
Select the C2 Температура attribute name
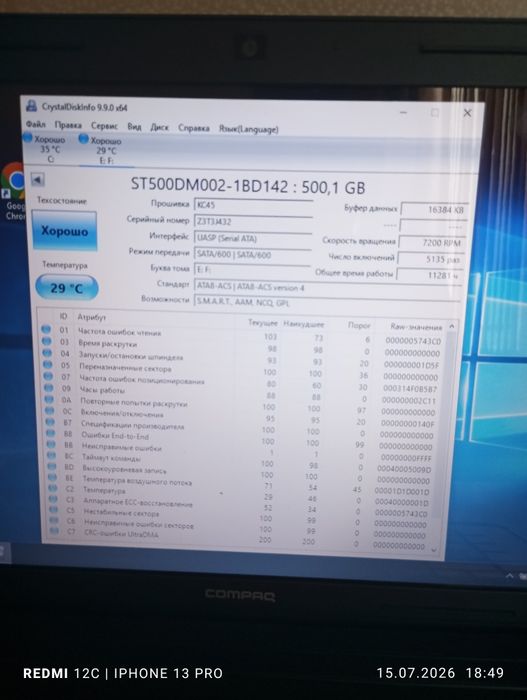click(x=104, y=490)
